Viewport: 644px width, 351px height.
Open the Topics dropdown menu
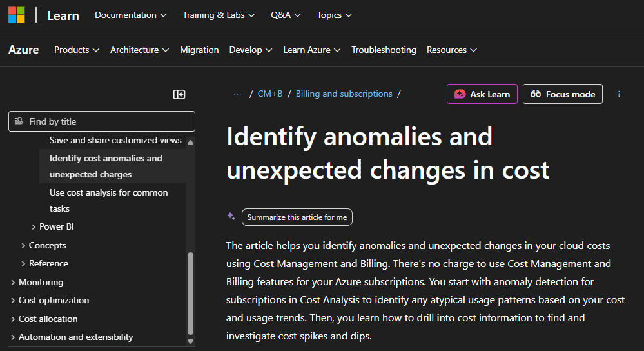[x=335, y=15]
